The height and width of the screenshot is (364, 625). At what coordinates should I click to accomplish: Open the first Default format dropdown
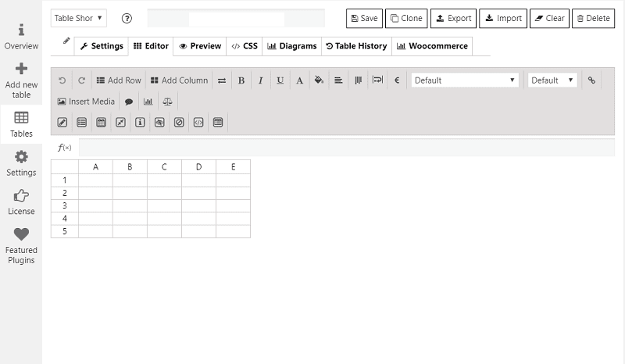point(465,80)
